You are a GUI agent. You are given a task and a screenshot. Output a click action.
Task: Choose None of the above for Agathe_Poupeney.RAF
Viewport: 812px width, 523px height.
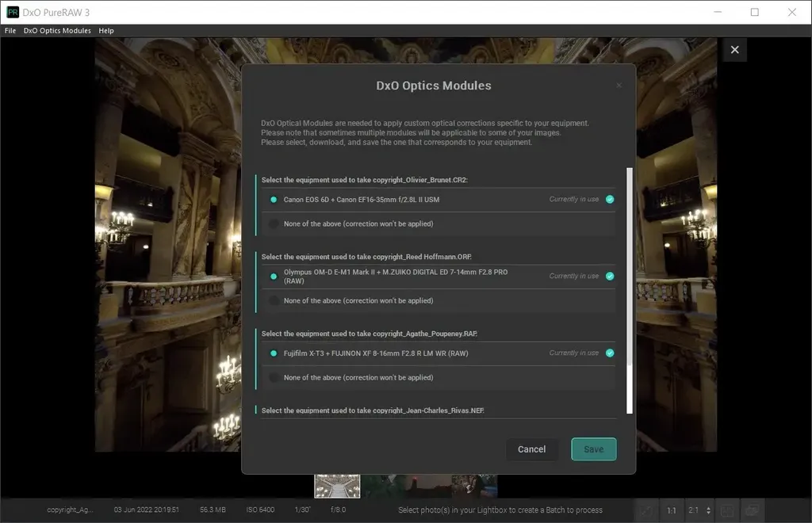click(438, 378)
